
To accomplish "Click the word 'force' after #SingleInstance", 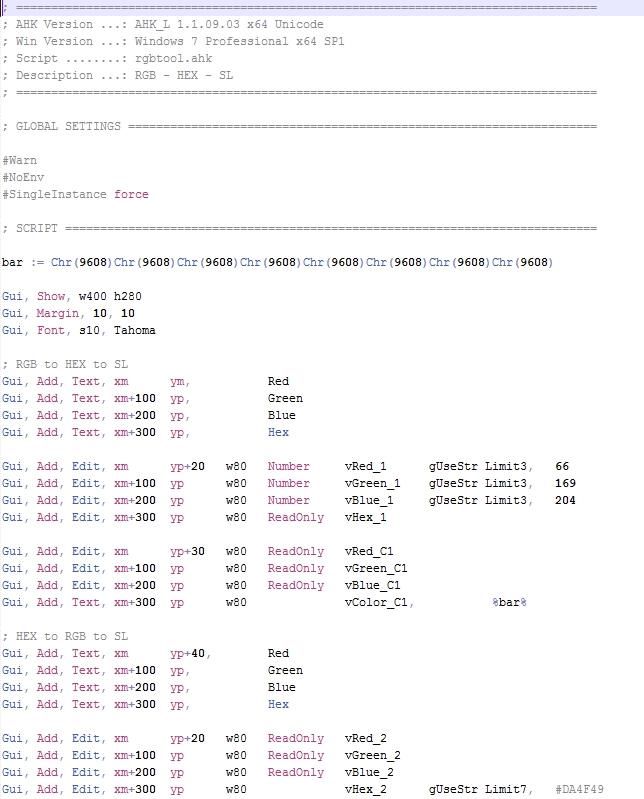I will [x=131, y=195].
